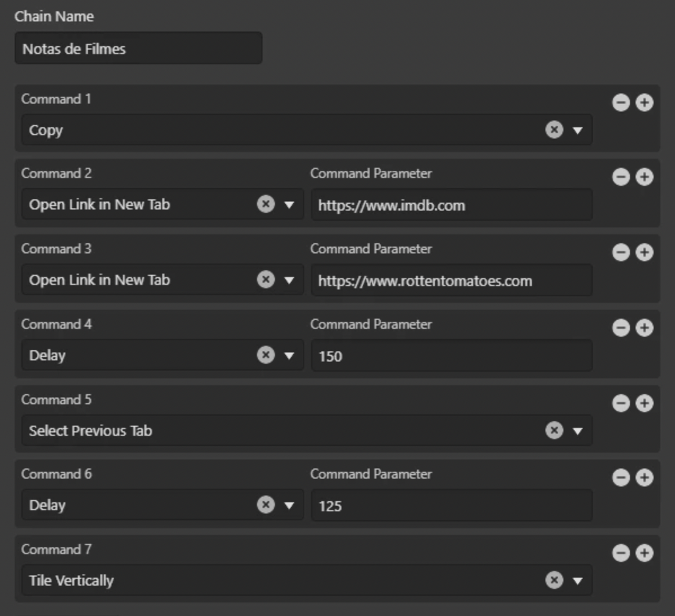
Task: Edit the delay parameter value 125
Action: tap(451, 506)
